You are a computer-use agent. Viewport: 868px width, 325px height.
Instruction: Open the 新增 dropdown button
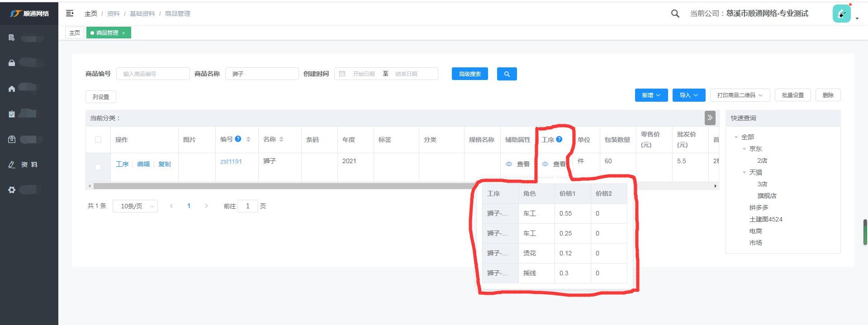[651, 95]
